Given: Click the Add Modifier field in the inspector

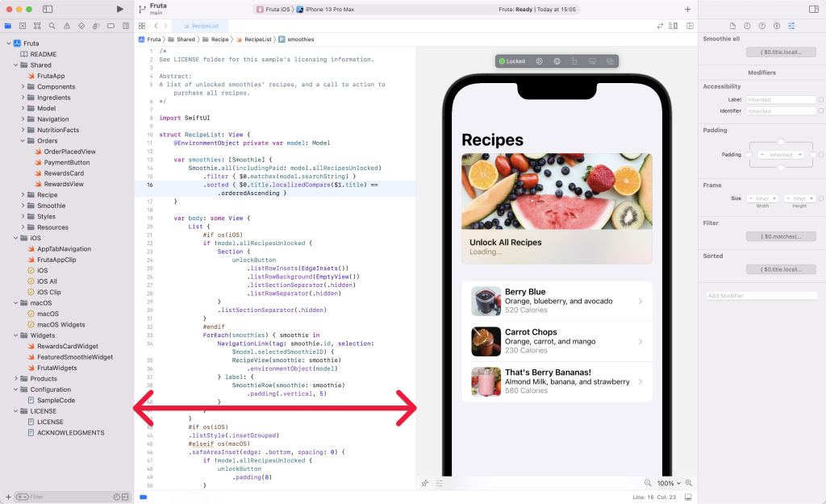Looking at the screenshot, I should (759, 295).
